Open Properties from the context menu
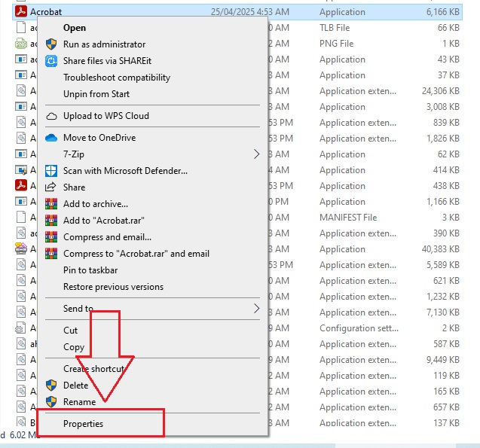Image resolution: width=480 pixels, height=448 pixels. coord(83,424)
